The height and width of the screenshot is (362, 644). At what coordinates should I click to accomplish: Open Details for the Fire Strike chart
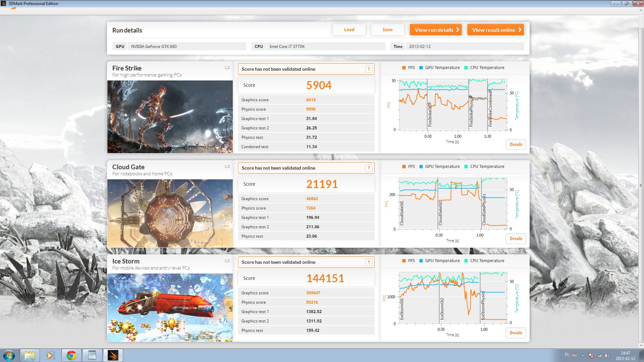tap(516, 144)
